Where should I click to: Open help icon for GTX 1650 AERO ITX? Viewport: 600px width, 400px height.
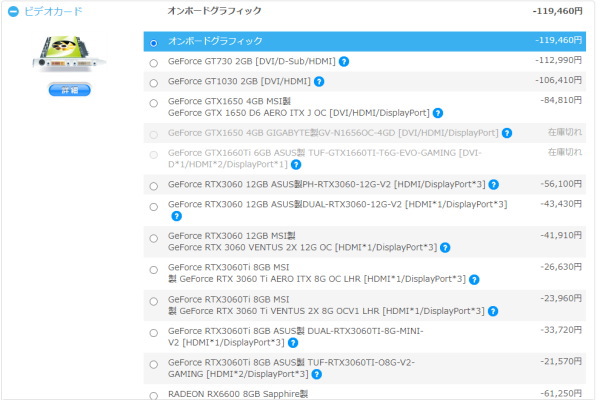pos(438,113)
